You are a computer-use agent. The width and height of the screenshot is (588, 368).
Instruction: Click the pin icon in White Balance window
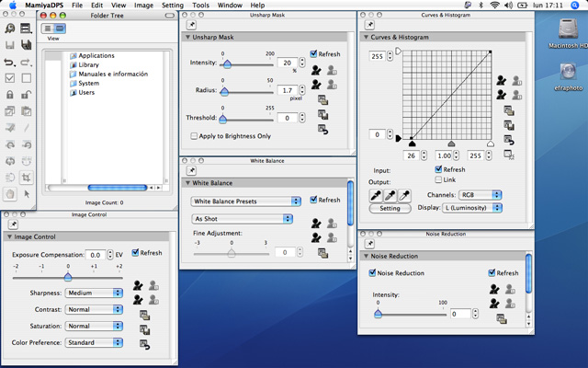pyautogui.click(x=191, y=170)
